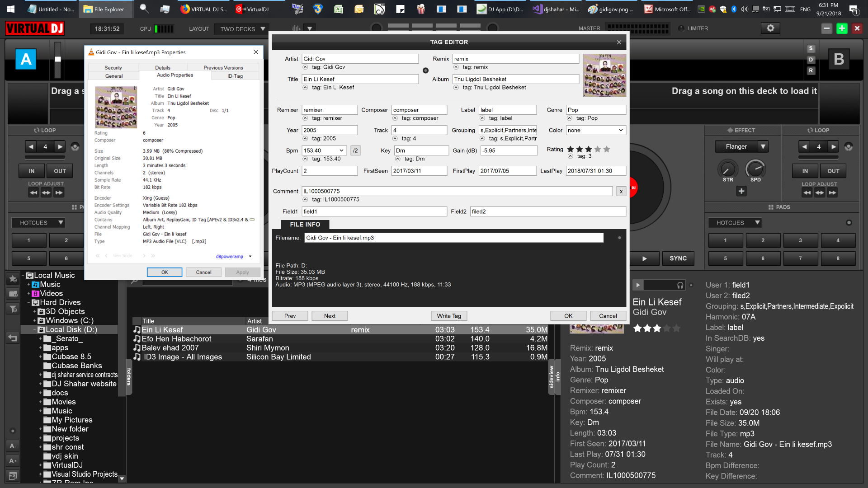Go to Prev track in tag editor
Viewport: 868px width, 488px height.
click(290, 316)
